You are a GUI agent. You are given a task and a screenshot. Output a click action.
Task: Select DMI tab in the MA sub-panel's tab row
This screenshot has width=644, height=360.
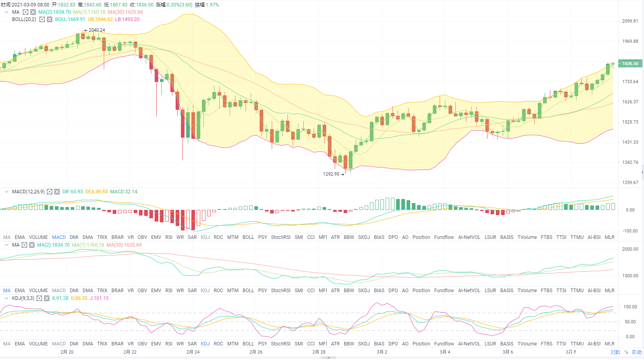pyautogui.click(x=74, y=291)
